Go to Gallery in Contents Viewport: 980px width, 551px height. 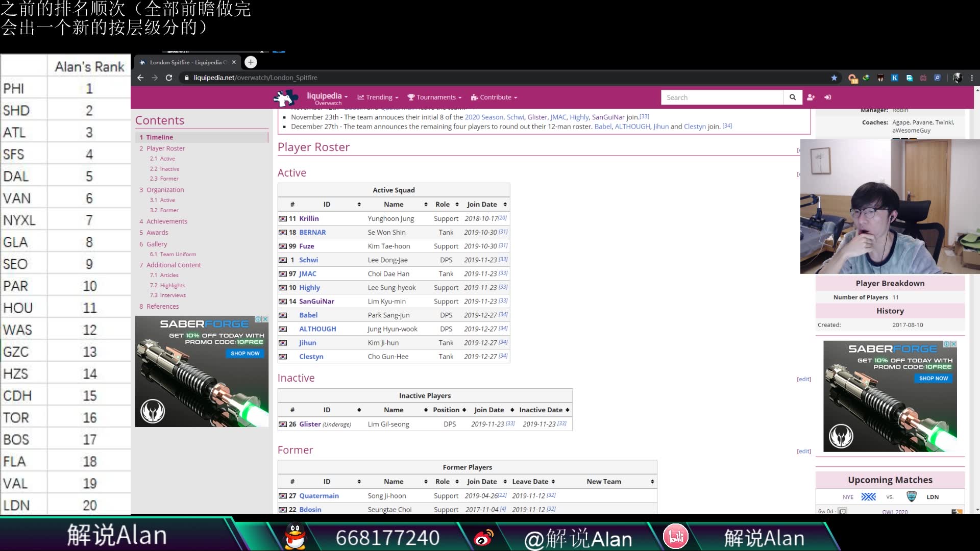pos(157,244)
